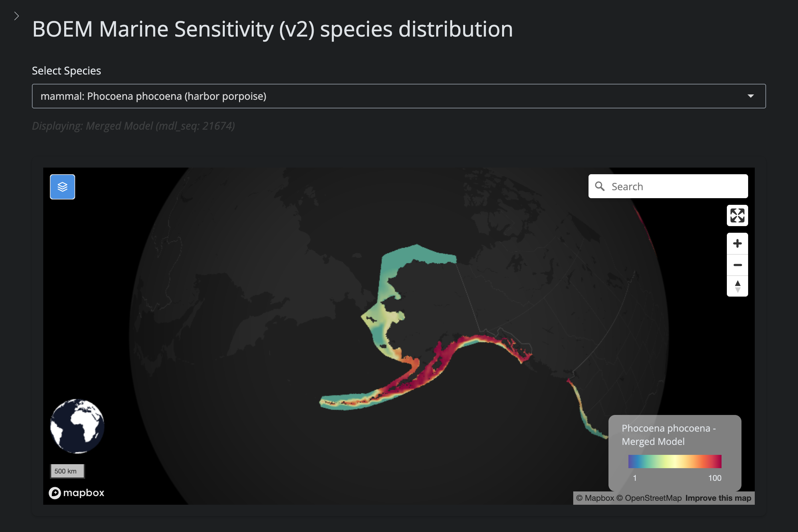The height and width of the screenshot is (532, 798).
Task: Toggle fullscreen map view
Action: pyautogui.click(x=737, y=215)
